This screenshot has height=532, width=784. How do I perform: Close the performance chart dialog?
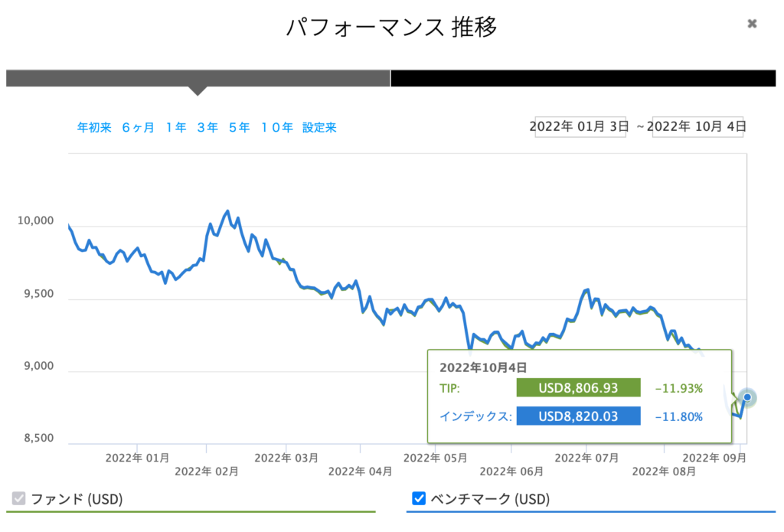tap(752, 24)
